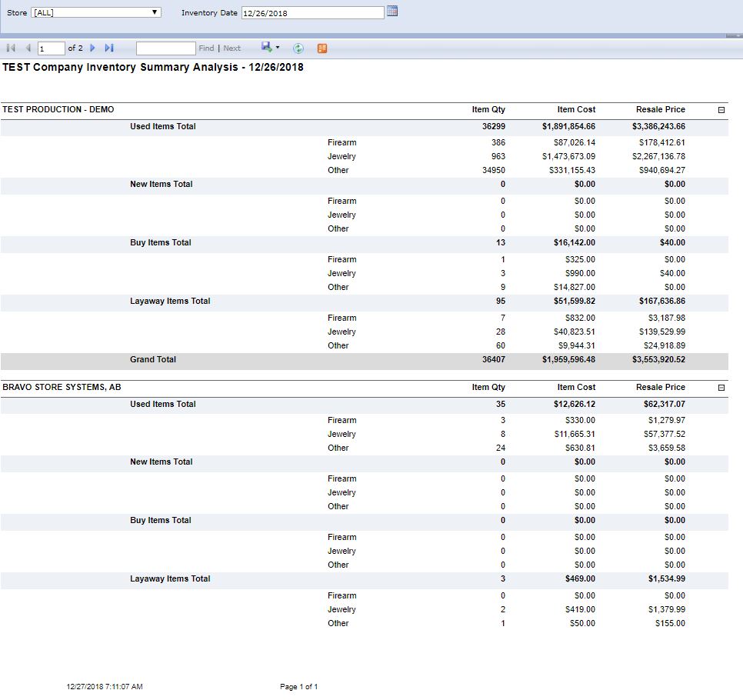The height and width of the screenshot is (700, 743).
Task: Click Bravo Other cost $630.81
Action: coord(580,448)
